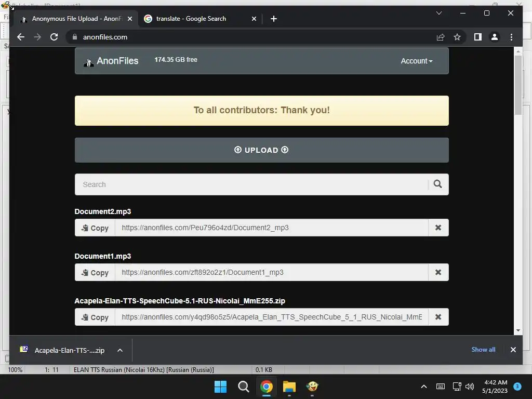Bookmark this tab with the star
Screen dimensions: 532x399
click(457, 37)
